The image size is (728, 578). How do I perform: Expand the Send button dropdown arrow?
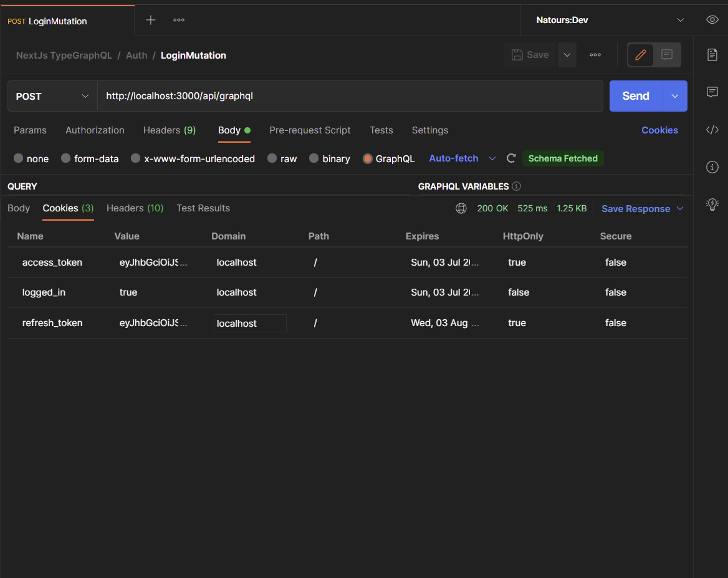(x=674, y=96)
